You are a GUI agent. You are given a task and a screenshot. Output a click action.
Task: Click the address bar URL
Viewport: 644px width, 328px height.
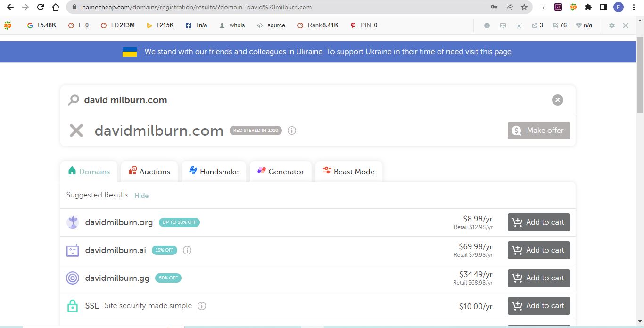pyautogui.click(x=197, y=7)
